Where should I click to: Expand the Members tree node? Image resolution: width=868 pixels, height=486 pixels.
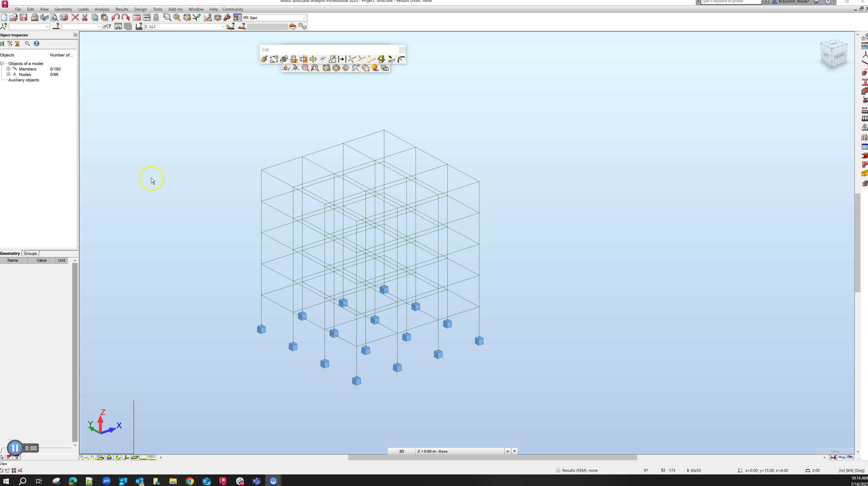tap(8, 69)
